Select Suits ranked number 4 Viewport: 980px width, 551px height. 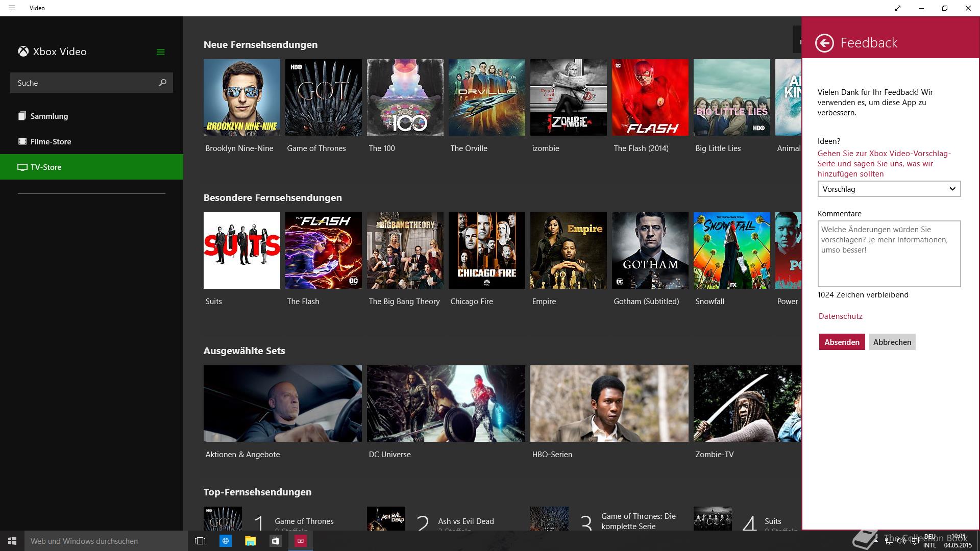pos(747,518)
